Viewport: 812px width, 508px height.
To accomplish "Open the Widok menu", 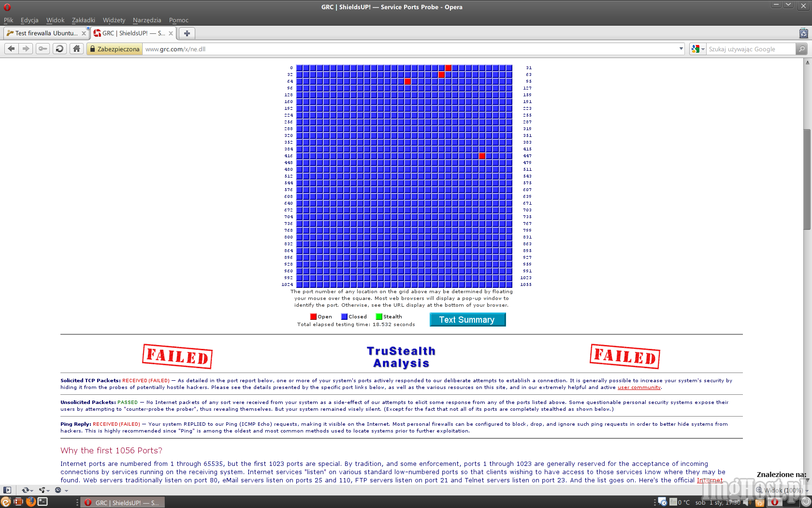I will (55, 20).
